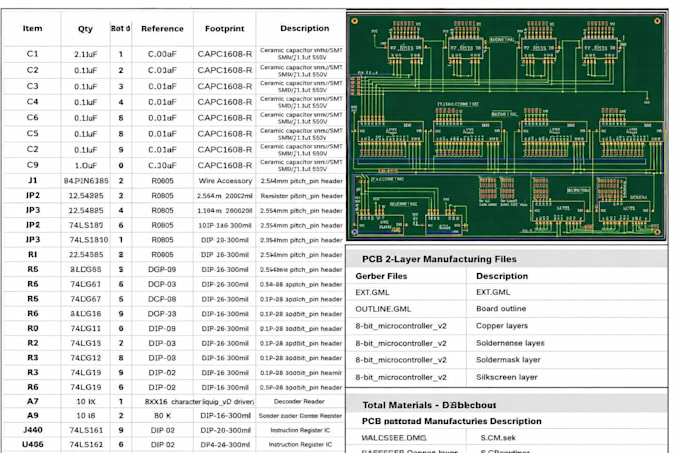Click '8-bit_microcontroller_v2' in the Copper layers row
680x453 pixels.
[x=401, y=326]
